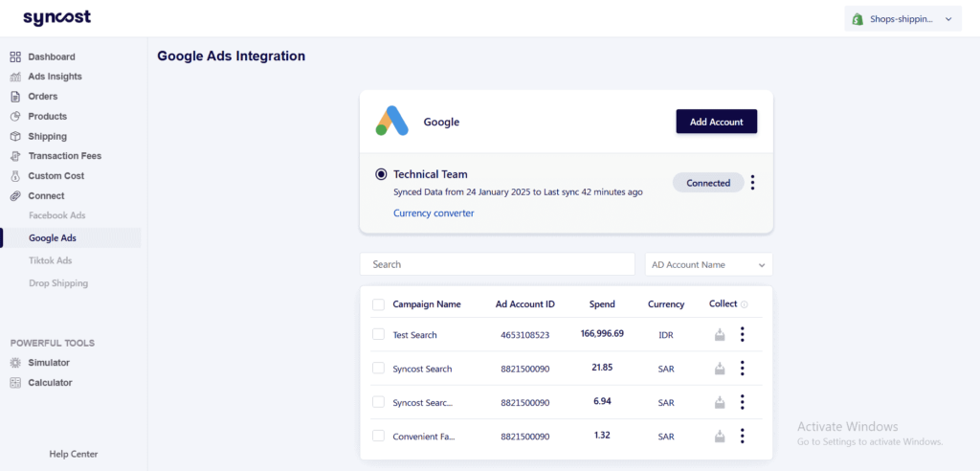980x471 pixels.
Task: Click the Ad Account ID column header
Action: pyautogui.click(x=525, y=304)
